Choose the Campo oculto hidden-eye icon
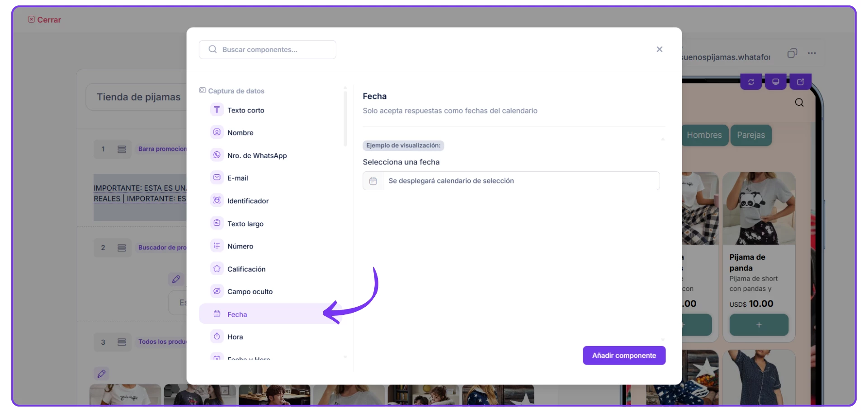The width and height of the screenshot is (868, 412). [217, 291]
